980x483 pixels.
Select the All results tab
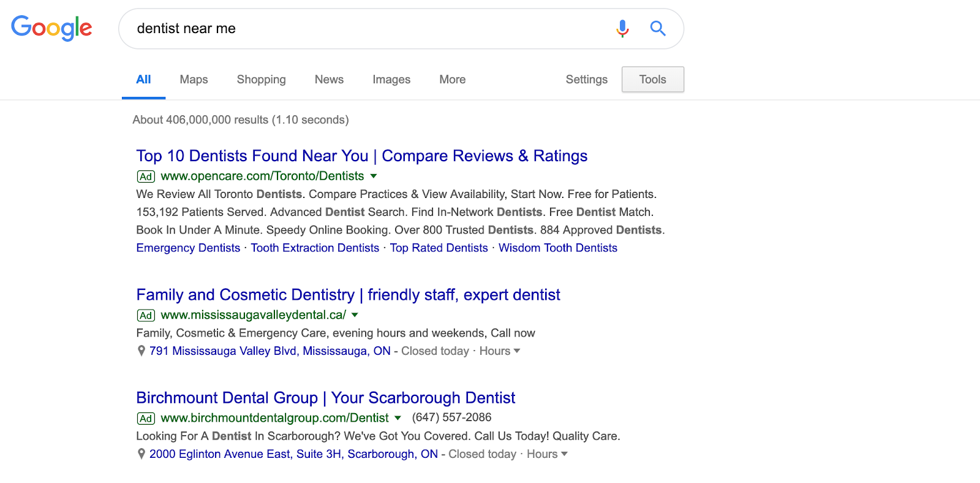[143, 80]
